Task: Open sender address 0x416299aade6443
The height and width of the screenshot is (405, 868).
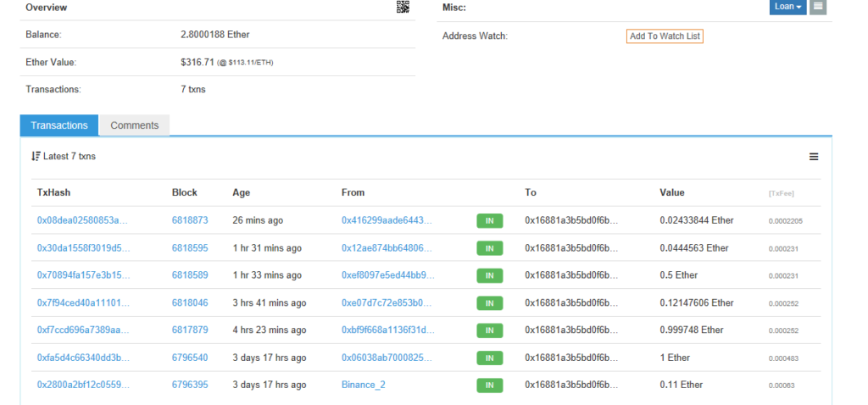Action: (x=387, y=220)
